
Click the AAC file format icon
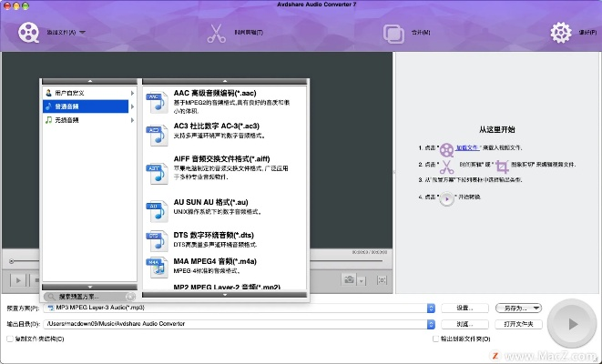157,102
